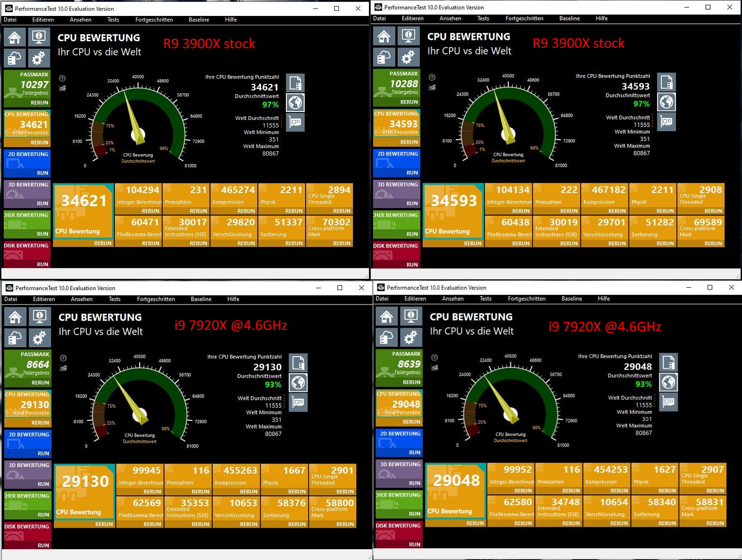Click small chart view icon in top-left window
Screen dimensions: 742x560
pos(62,88)
